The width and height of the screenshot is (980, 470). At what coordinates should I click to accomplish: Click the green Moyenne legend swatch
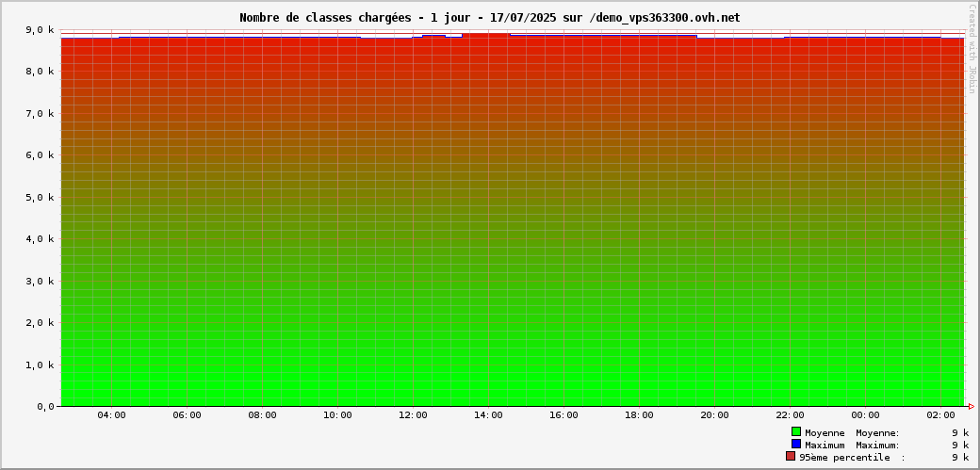click(x=796, y=432)
